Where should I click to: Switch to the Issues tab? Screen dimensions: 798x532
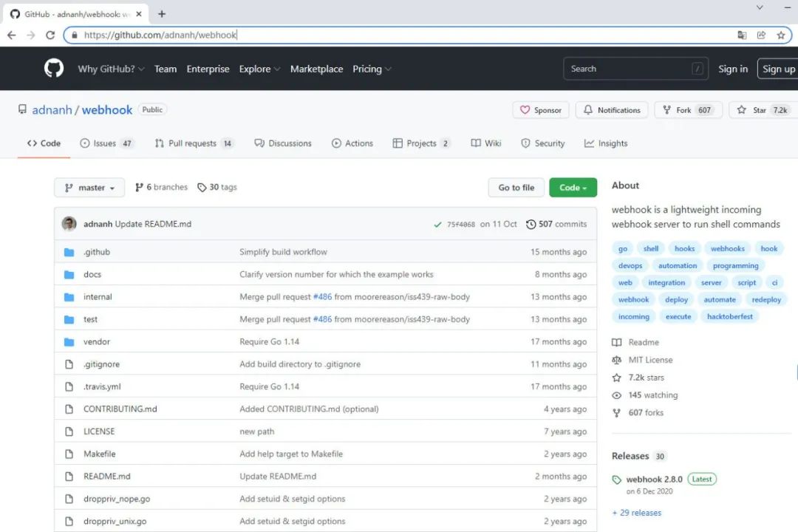[x=106, y=143]
